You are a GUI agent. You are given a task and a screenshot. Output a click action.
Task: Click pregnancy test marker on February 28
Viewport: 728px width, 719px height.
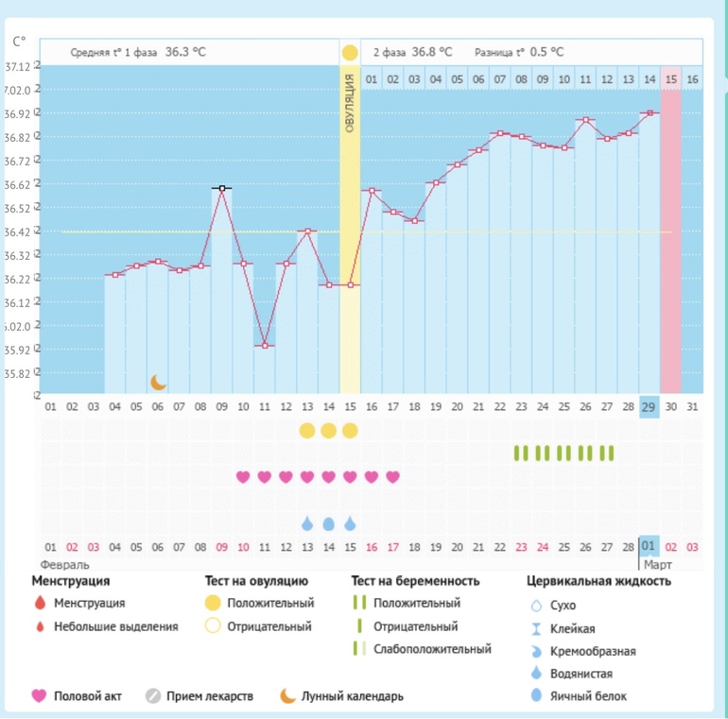tap(627, 454)
